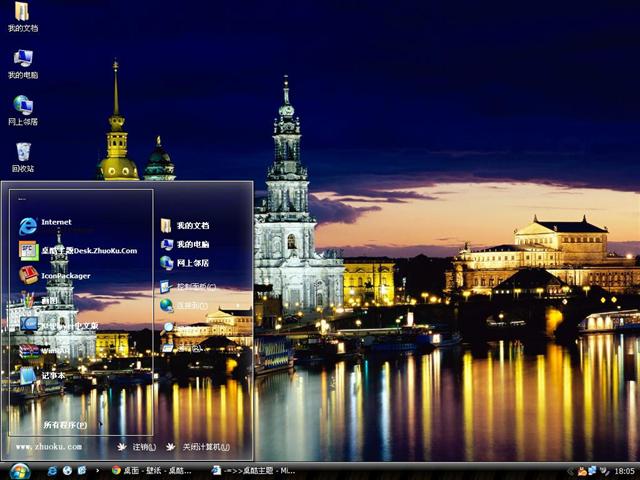Click the Windows Start orb button
The width and height of the screenshot is (640, 480).
19,471
